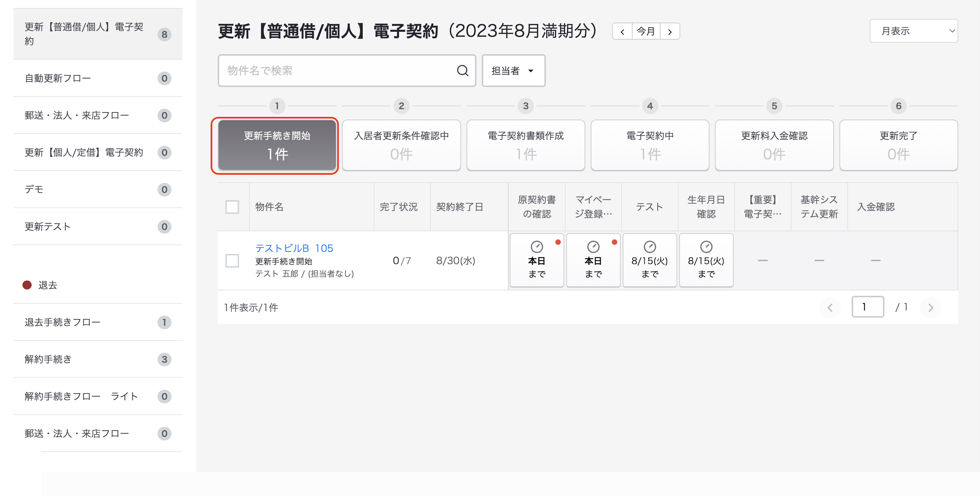Tick the checkbox for テストビルB 105 row
980x496 pixels.
232,261
